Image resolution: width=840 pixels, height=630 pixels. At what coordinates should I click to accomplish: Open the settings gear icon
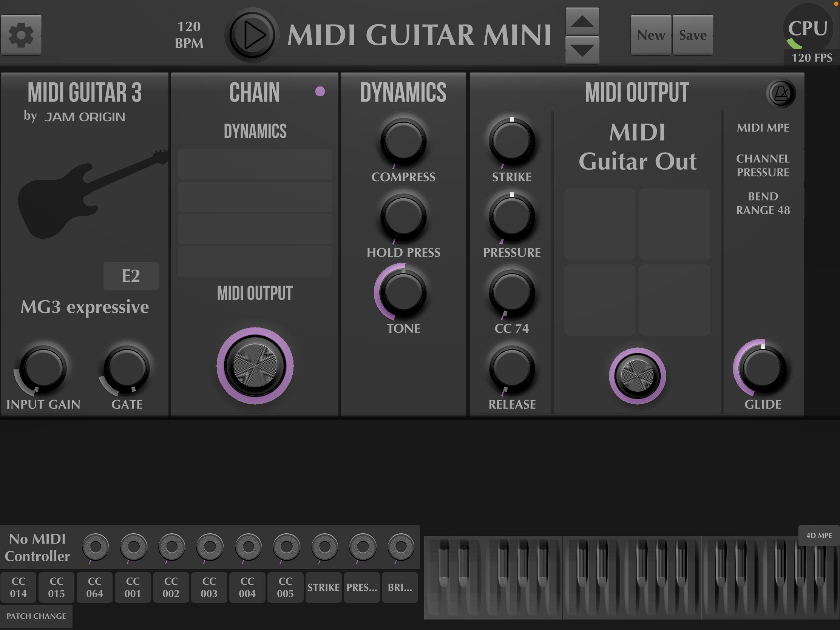[x=21, y=35]
